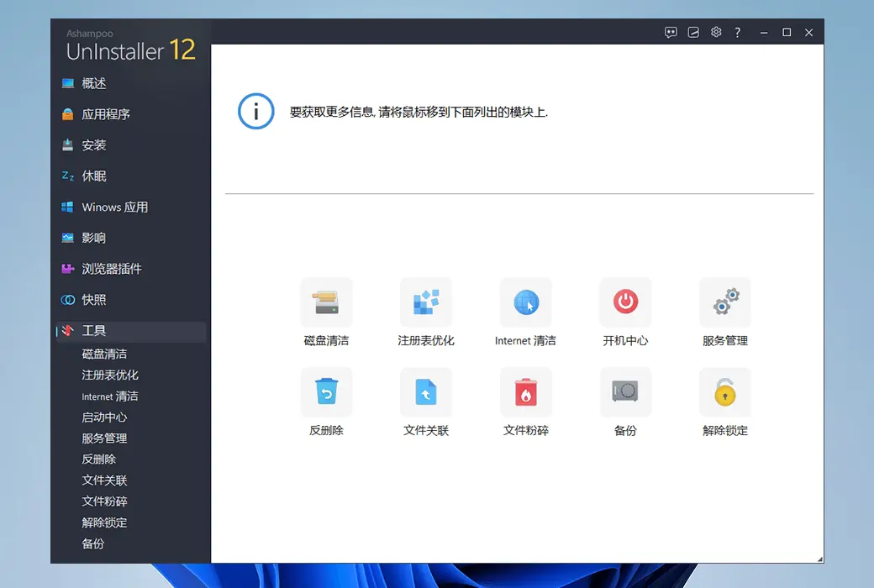
Task: Click the blue info circle icon
Action: click(255, 112)
